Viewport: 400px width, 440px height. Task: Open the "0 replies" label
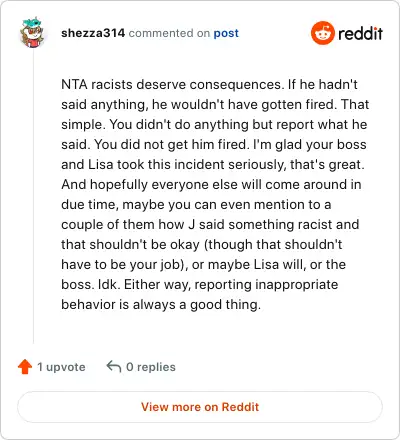(151, 367)
